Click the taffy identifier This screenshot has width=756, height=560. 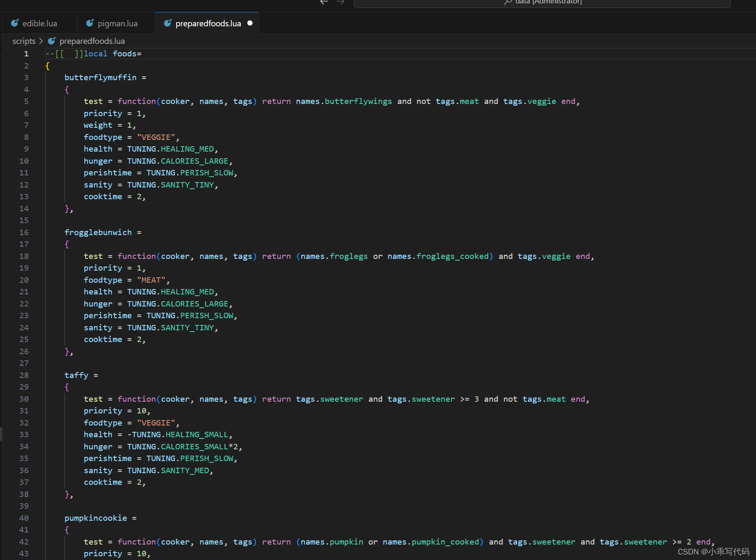[x=76, y=375]
